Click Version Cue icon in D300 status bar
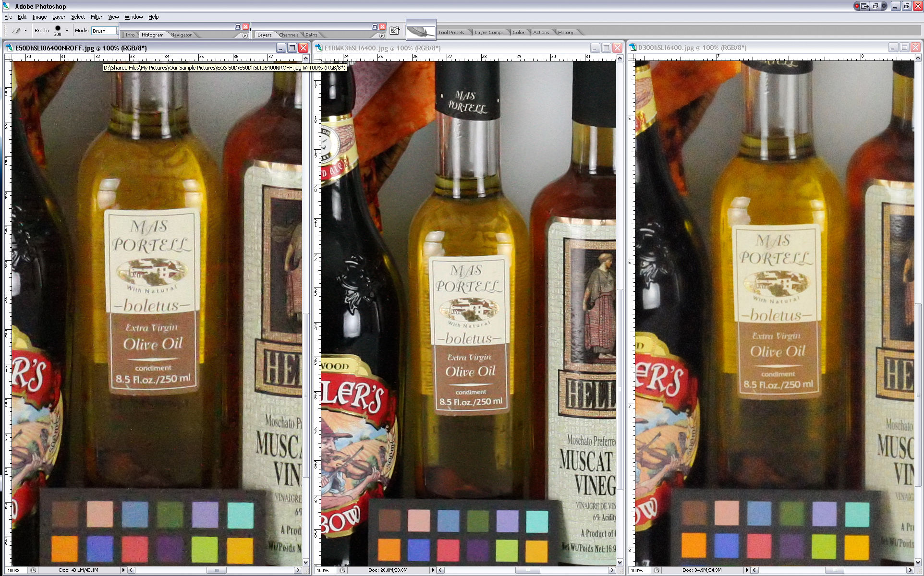The width and height of the screenshot is (924, 576). 657,570
